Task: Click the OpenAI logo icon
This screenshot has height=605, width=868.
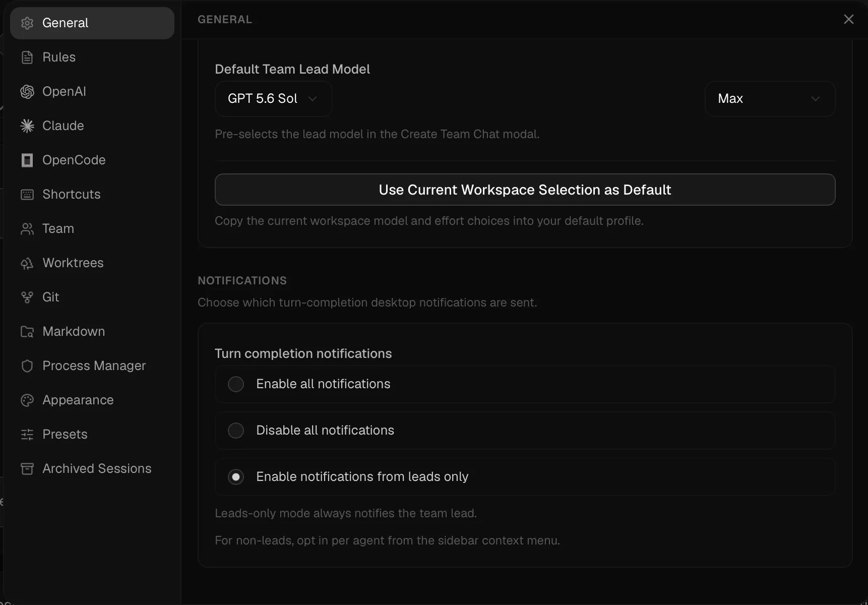Action: coord(27,92)
